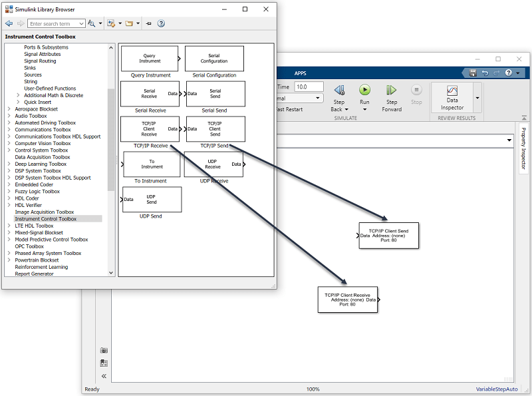This screenshot has height=396, width=532.
Task: Click the search binoculars icon
Action: point(91,23)
